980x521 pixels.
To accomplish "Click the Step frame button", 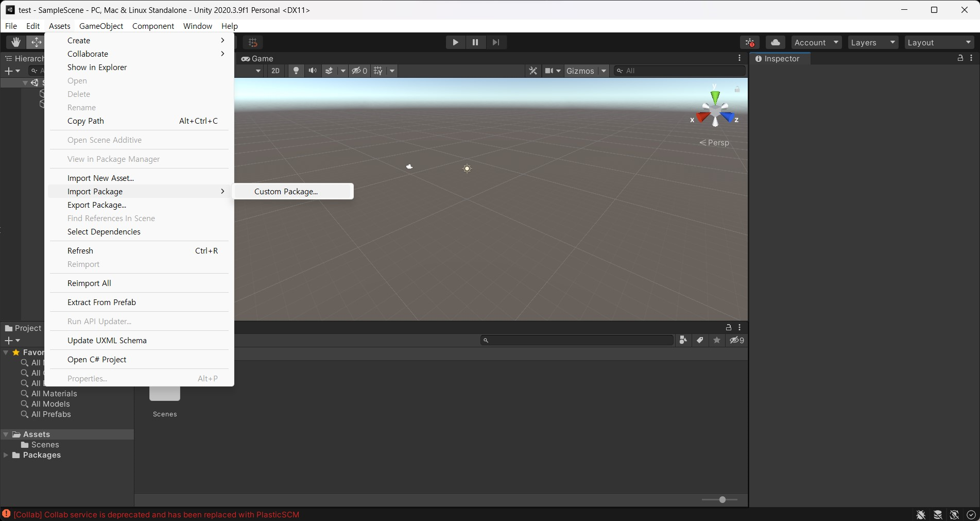I will (x=496, y=42).
